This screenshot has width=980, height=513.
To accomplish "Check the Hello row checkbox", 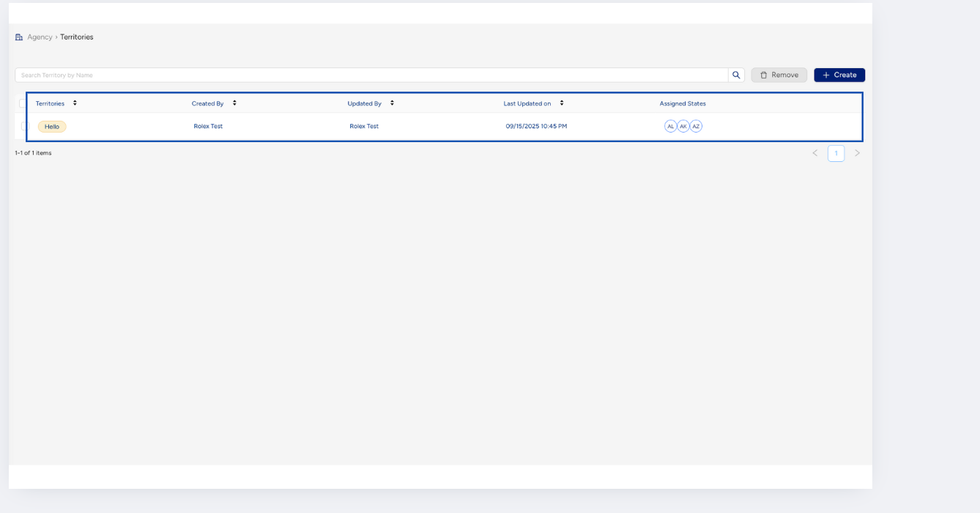I will tap(23, 126).
